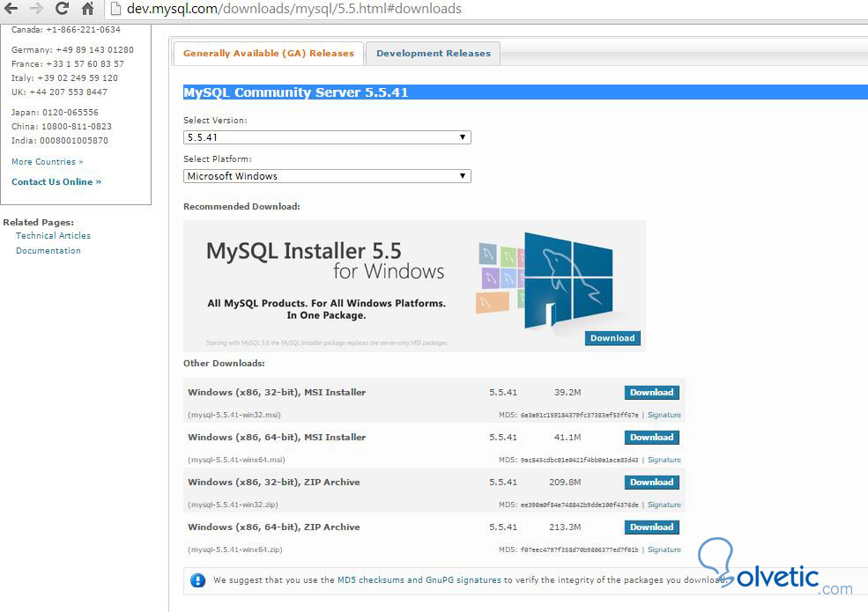Click the page icon in the address bar
Image resolution: width=868 pixels, height=612 pixels.
coord(115,8)
